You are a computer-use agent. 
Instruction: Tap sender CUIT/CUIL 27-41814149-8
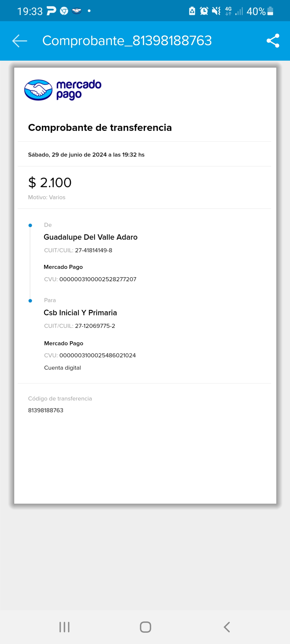93,250
